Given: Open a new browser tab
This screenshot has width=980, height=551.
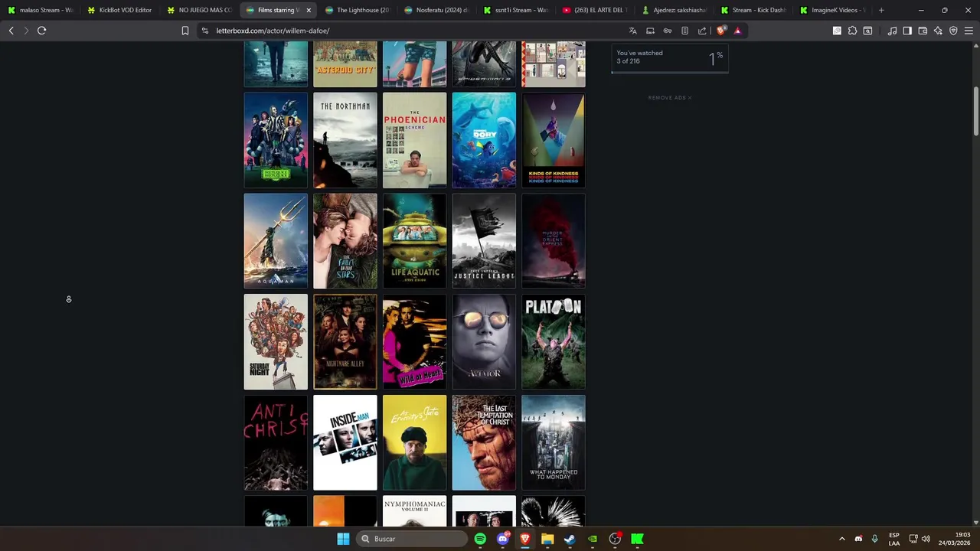Looking at the screenshot, I should pyautogui.click(x=881, y=10).
